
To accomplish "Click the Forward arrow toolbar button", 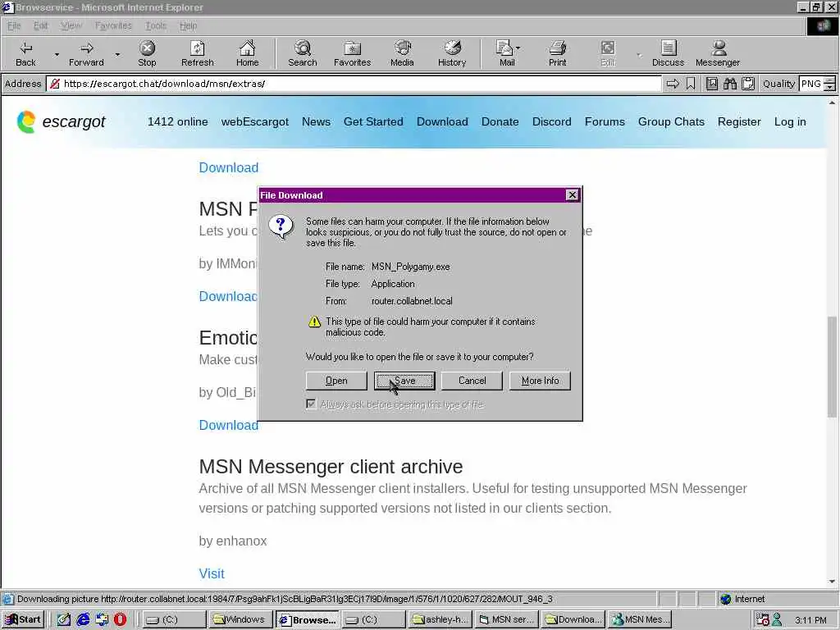I will pos(86,53).
